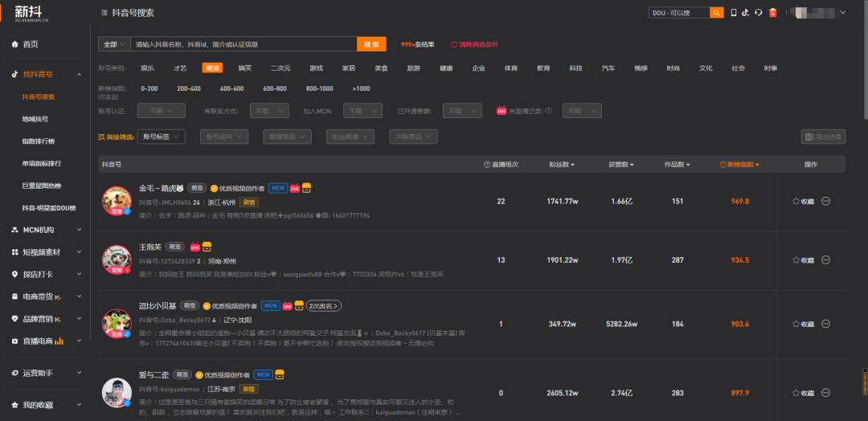Expand the MCN机构 sidebar section
This screenshot has height=421, width=868.
pos(45,230)
